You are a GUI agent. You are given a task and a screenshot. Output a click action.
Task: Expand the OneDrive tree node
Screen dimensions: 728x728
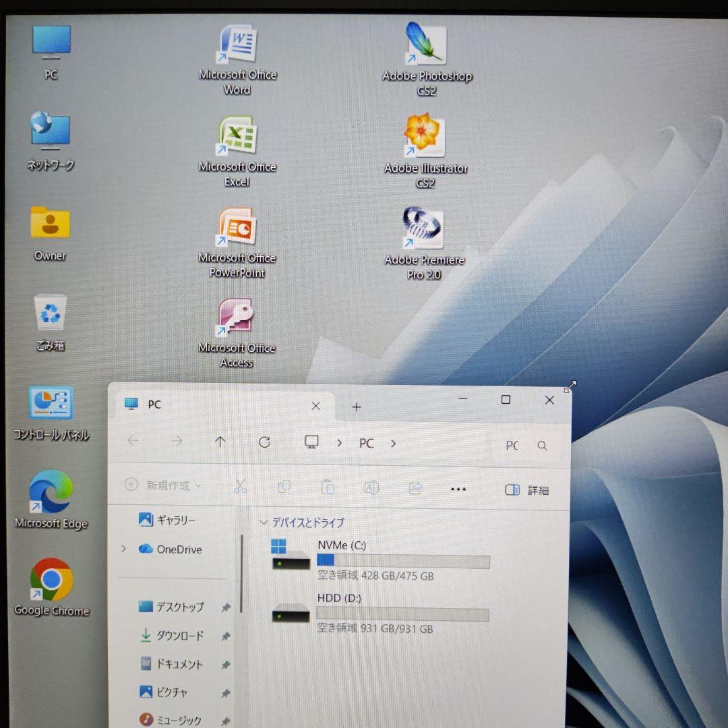123,549
